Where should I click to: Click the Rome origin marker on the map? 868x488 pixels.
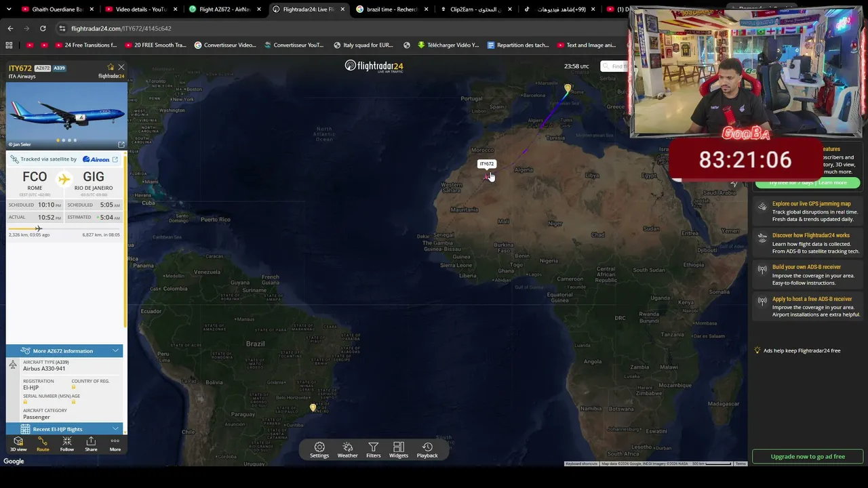(568, 88)
